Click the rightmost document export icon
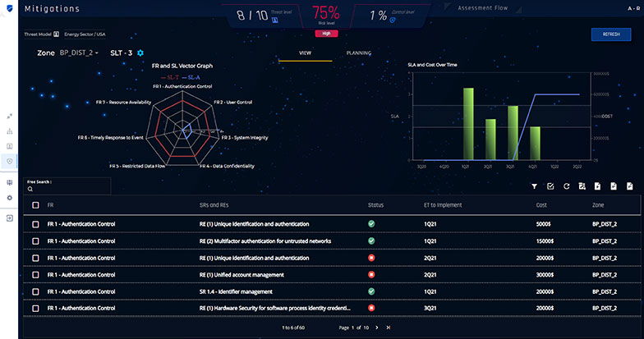Image resolution: width=644 pixels, height=339 pixels. pos(628,187)
